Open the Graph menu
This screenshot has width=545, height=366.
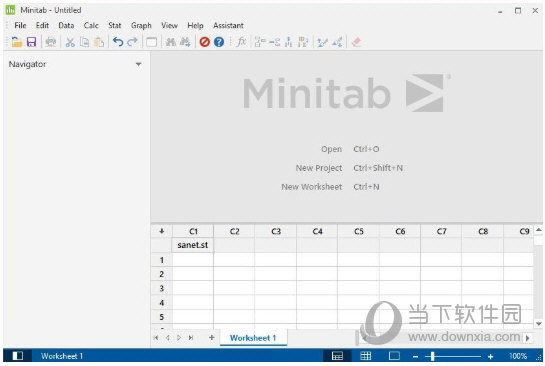[x=141, y=25]
